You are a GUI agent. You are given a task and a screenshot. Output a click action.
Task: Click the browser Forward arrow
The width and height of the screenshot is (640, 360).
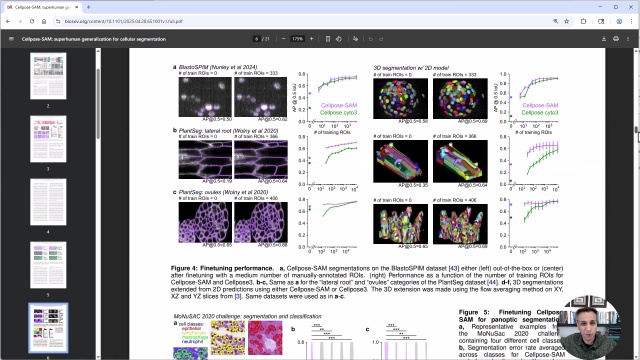(20, 21)
